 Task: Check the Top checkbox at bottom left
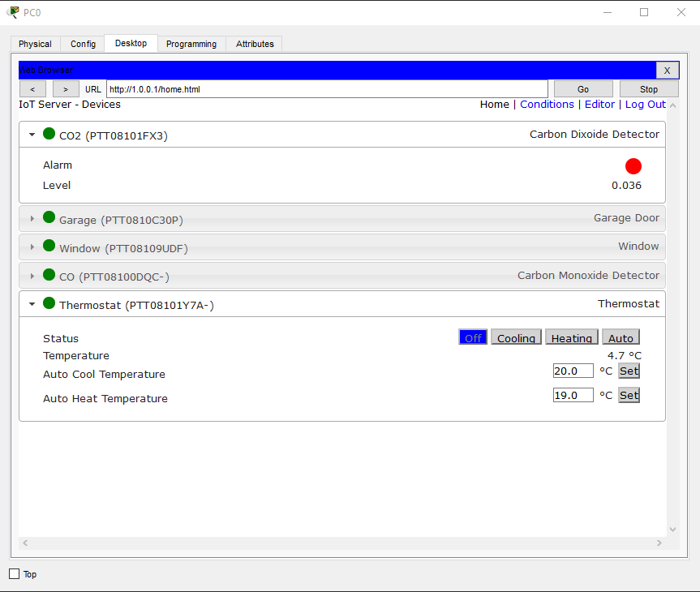coord(13,573)
